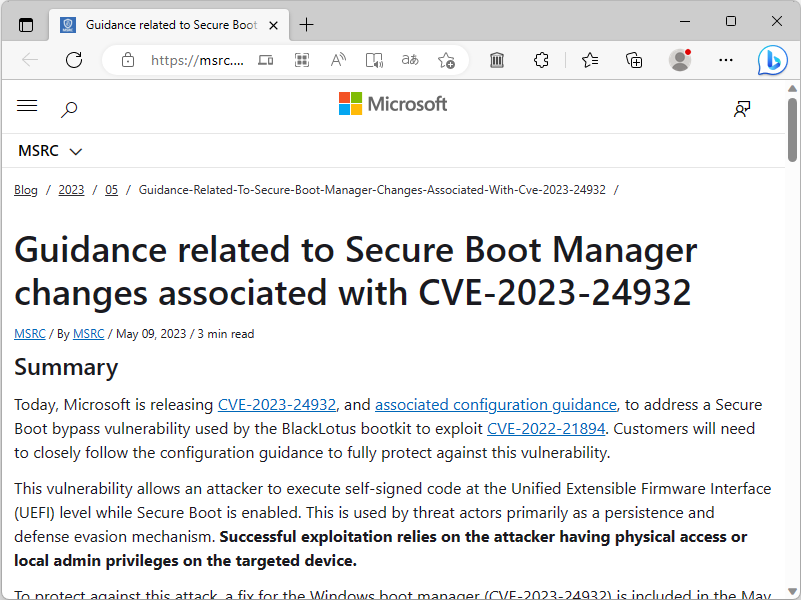Image resolution: width=801 pixels, height=600 pixels.
Task: Click the Read aloud icon in address bar
Action: tap(338, 60)
